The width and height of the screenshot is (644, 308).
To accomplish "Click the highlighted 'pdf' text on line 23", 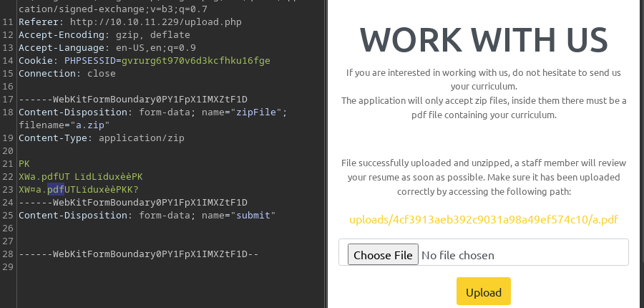I will click(x=56, y=190).
